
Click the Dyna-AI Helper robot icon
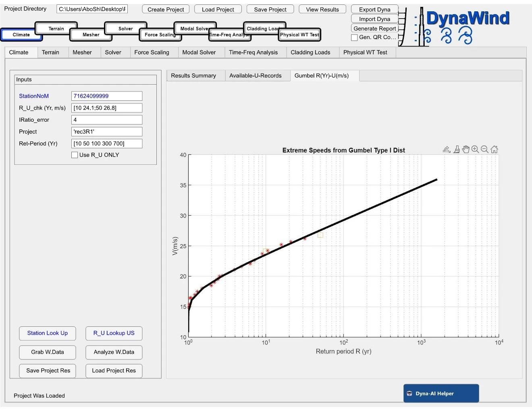409,394
